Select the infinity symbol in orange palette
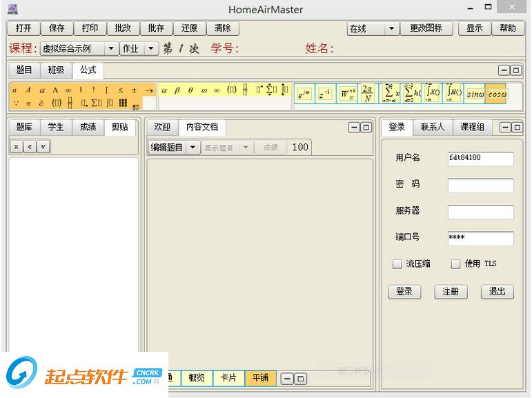 tap(68, 90)
